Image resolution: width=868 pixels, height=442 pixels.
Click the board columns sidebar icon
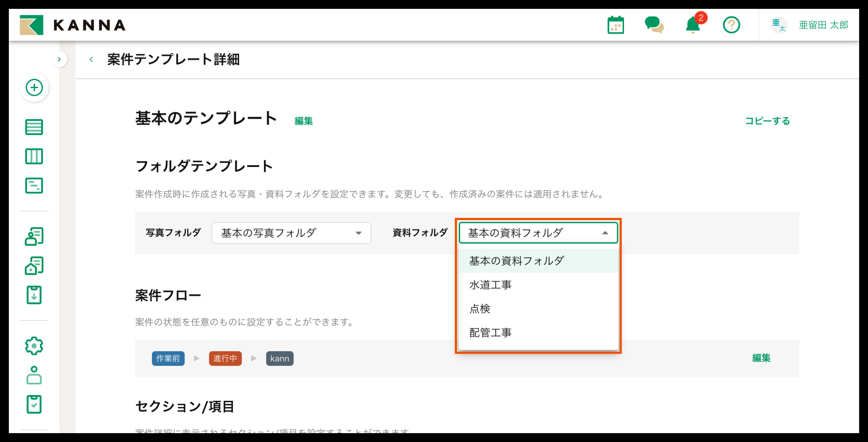coord(34,156)
